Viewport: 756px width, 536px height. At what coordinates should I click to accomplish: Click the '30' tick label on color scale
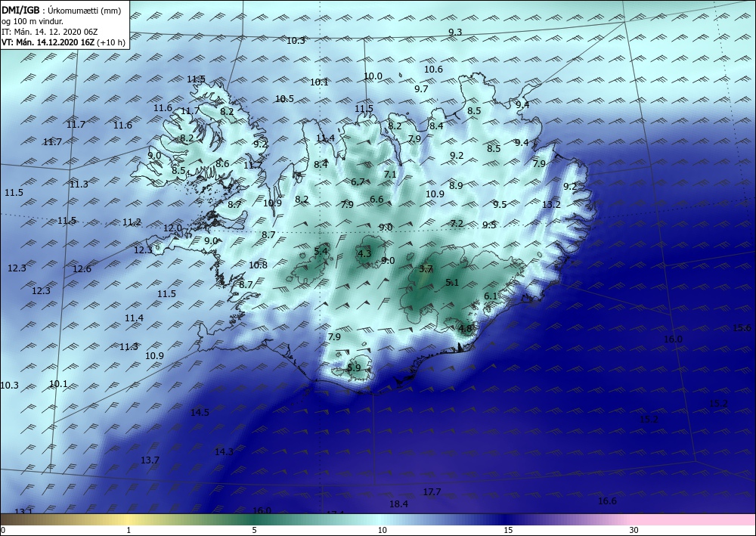click(x=634, y=530)
